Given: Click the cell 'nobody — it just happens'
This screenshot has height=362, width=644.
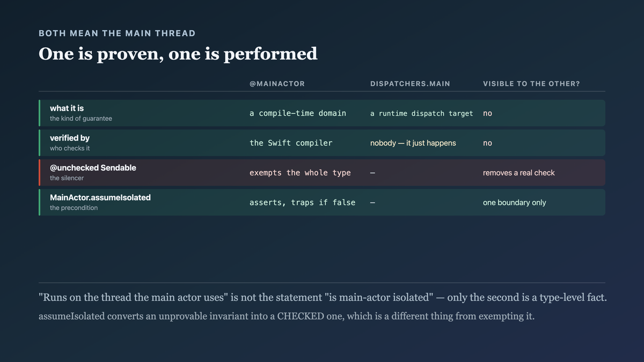Looking at the screenshot, I should 413,143.
